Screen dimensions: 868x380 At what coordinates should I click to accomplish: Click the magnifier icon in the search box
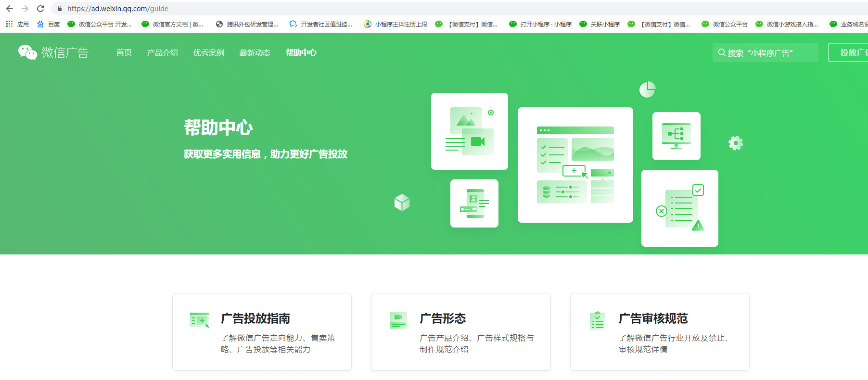coord(722,52)
